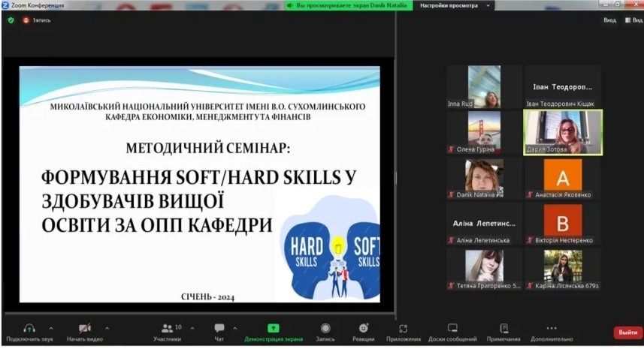Viewport: 644px width, 349px height.
Task: Click the red Выйти leave button
Action: (627, 332)
